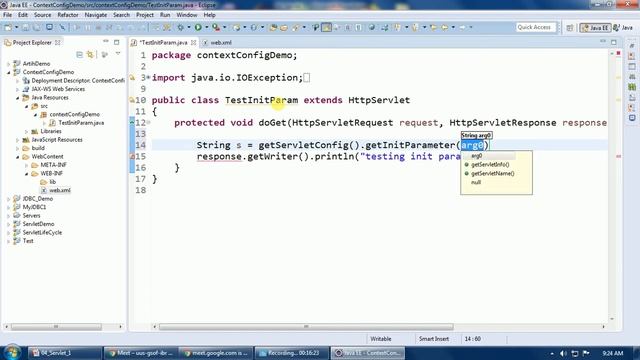Viewport: 640px width, 360px height.
Task: Open the Edit menu
Action: coord(23,15)
